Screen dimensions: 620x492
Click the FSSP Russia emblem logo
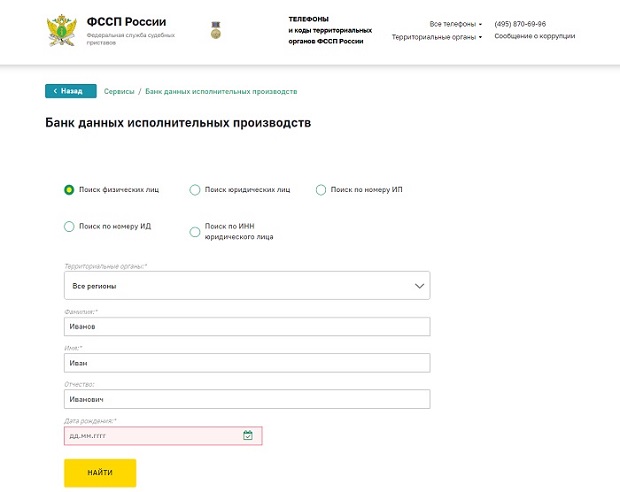[x=60, y=30]
